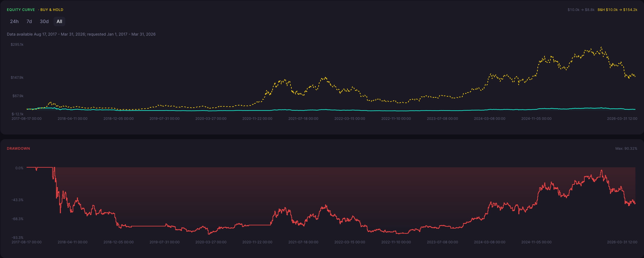Click the EQUITY CURVE legend label

(x=21, y=10)
